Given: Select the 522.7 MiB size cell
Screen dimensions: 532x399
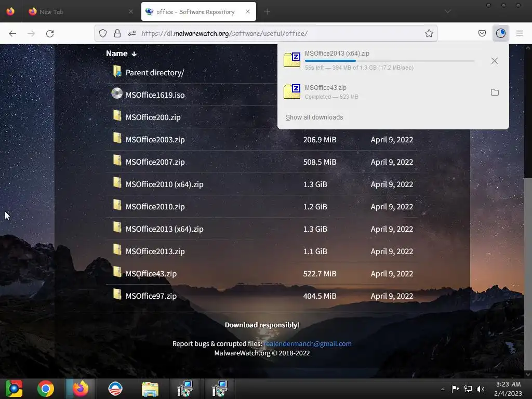Looking at the screenshot, I should [320, 274].
